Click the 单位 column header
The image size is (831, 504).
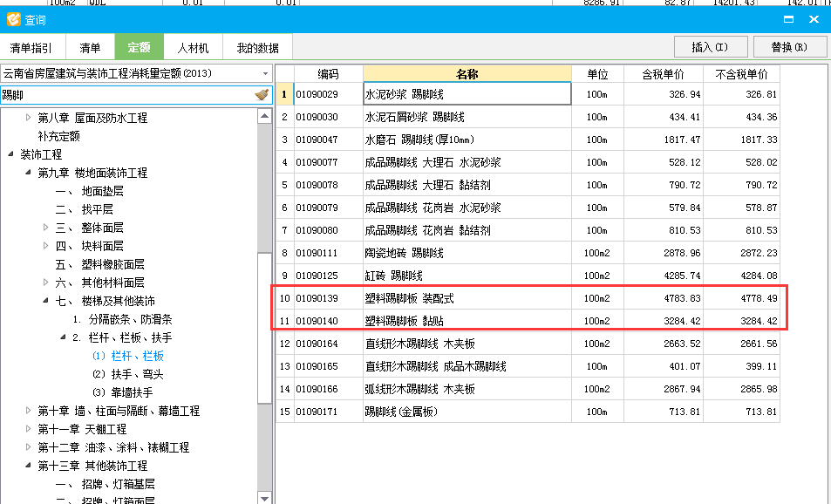[x=597, y=74]
